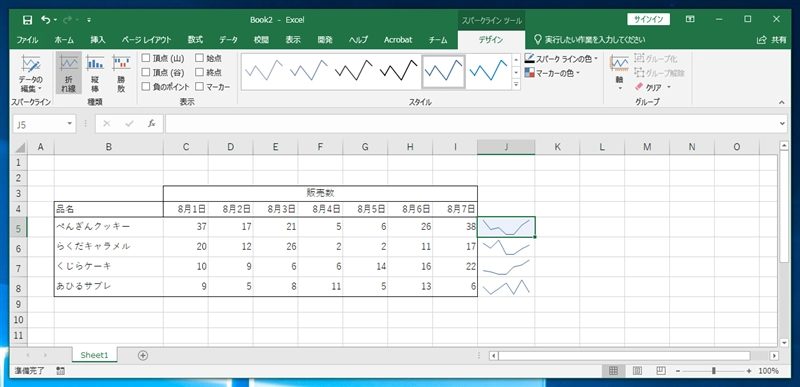Open the ホーム (Home) tab

click(x=64, y=40)
